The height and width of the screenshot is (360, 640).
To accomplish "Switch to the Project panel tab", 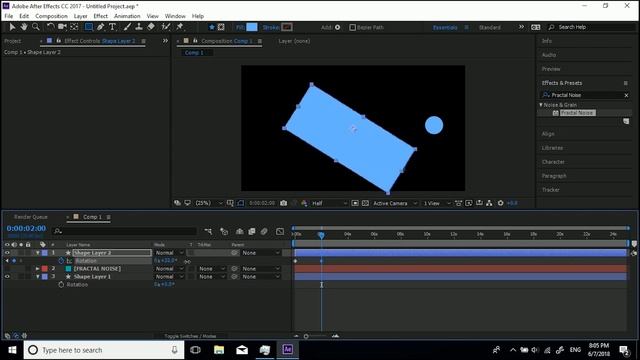I will point(13,41).
